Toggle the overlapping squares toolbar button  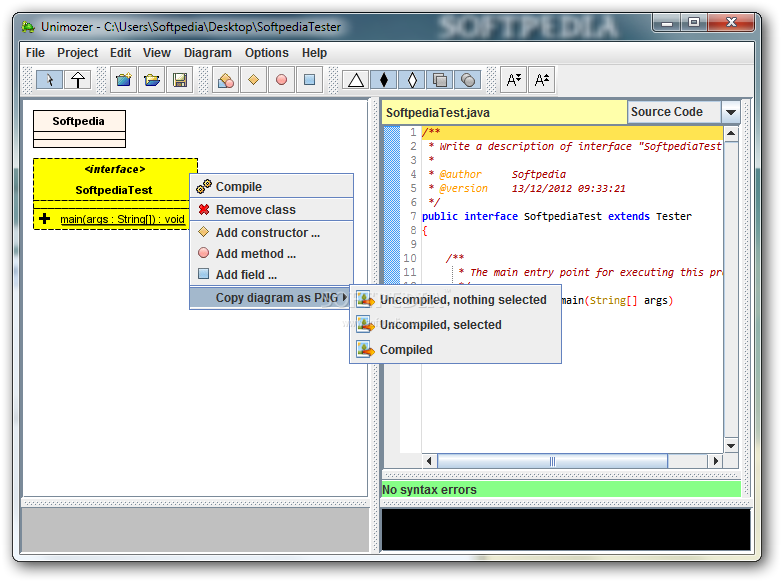[x=440, y=80]
